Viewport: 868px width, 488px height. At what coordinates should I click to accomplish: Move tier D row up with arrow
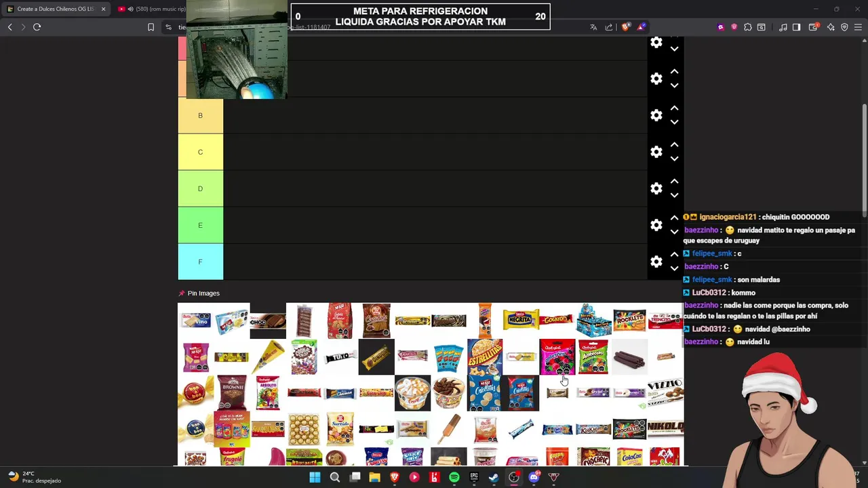point(674,181)
